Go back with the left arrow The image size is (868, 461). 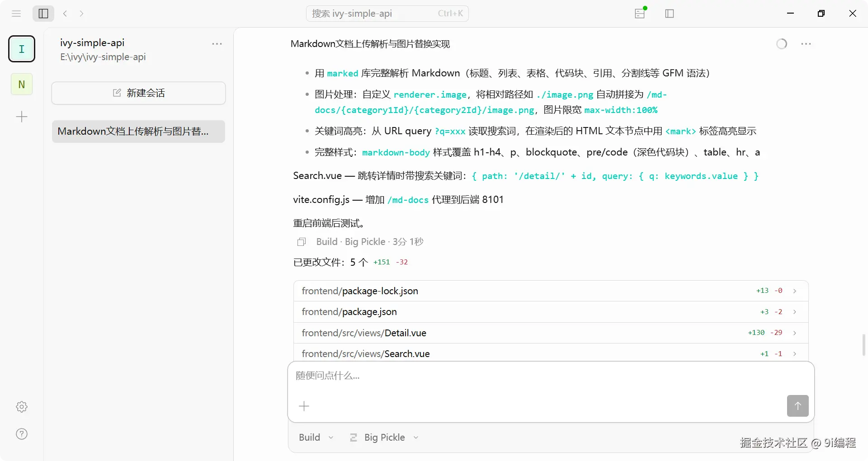point(65,14)
